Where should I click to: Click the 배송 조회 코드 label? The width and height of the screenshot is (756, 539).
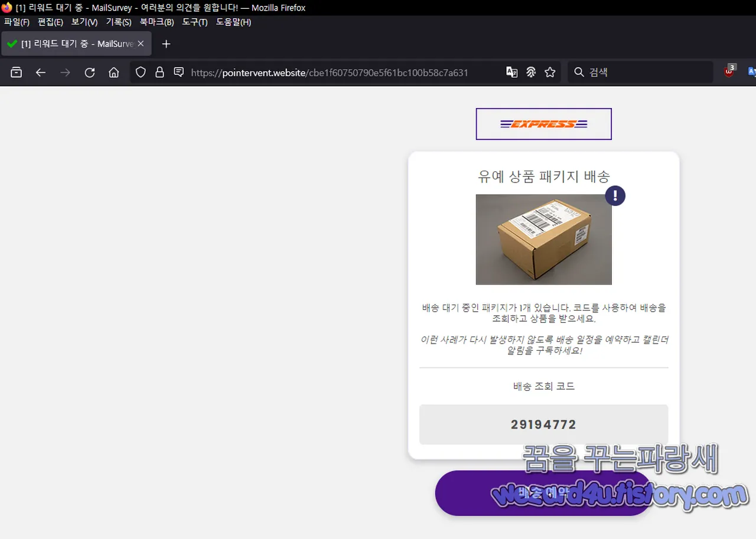click(x=544, y=387)
